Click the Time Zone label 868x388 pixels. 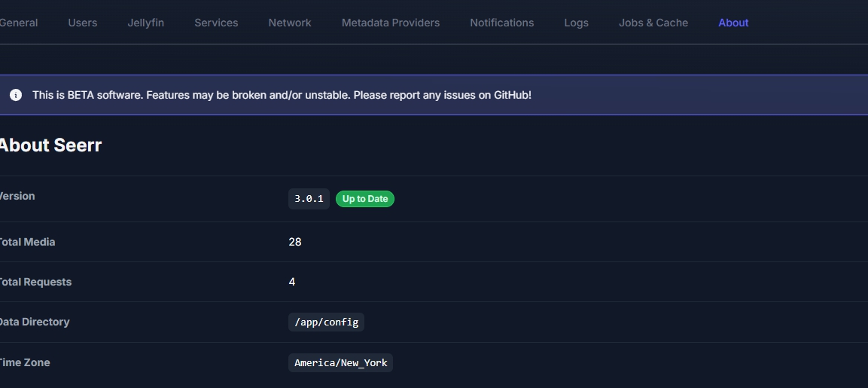(25, 362)
